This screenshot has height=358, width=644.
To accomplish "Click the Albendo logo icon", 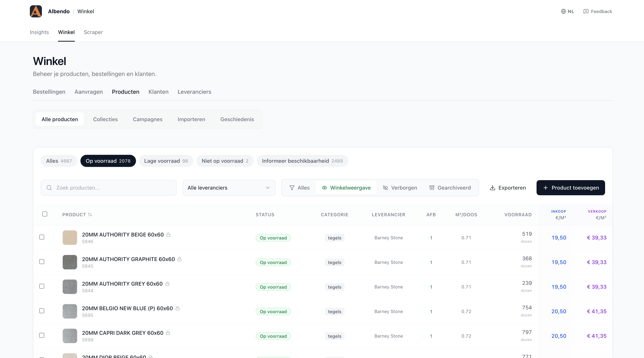I will tap(36, 11).
